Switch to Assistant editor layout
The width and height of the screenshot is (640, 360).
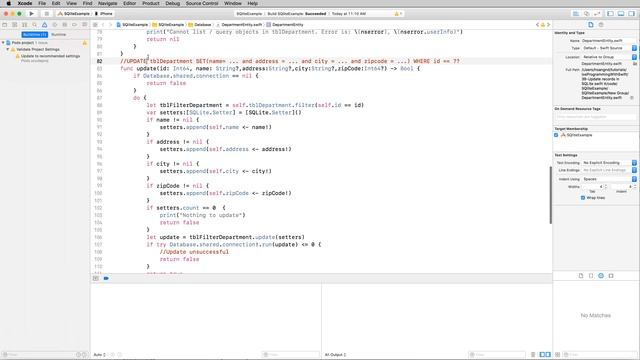pyautogui.click(x=586, y=13)
